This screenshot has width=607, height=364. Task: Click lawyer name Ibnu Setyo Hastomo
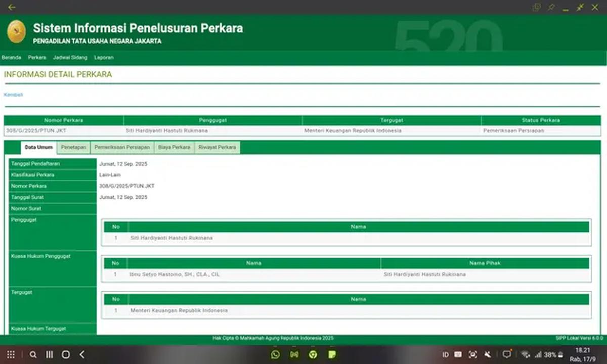(x=175, y=274)
